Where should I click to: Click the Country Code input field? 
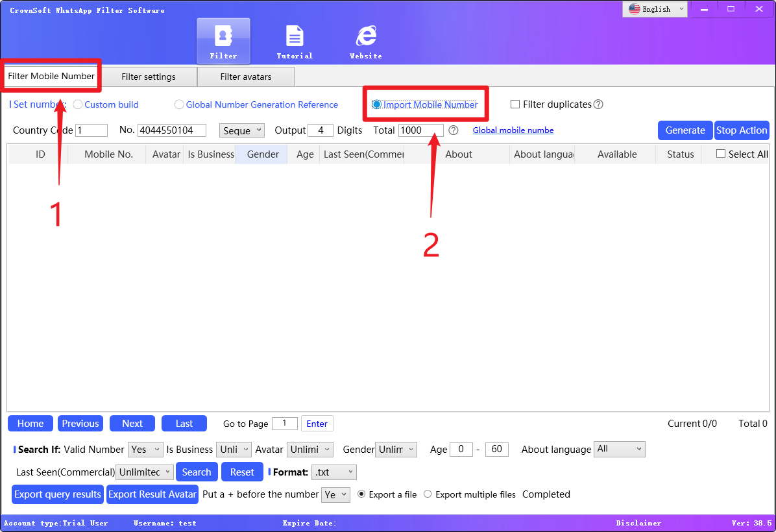pos(91,130)
